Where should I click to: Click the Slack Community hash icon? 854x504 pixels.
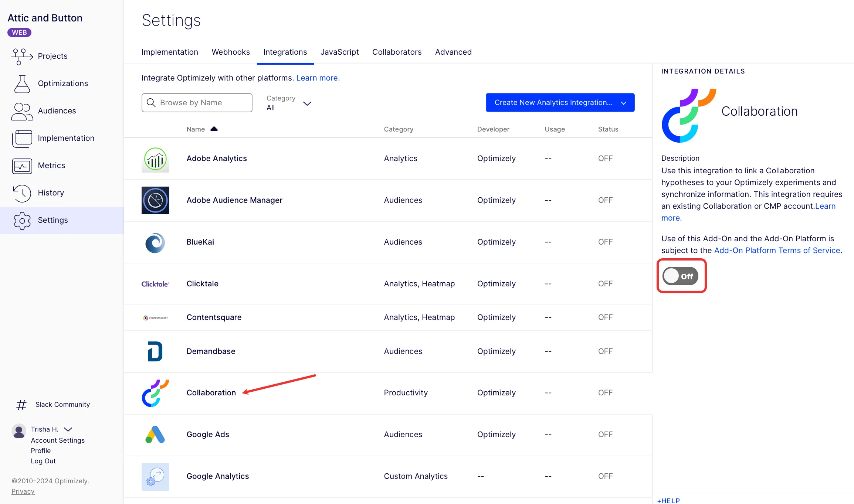tap(21, 405)
